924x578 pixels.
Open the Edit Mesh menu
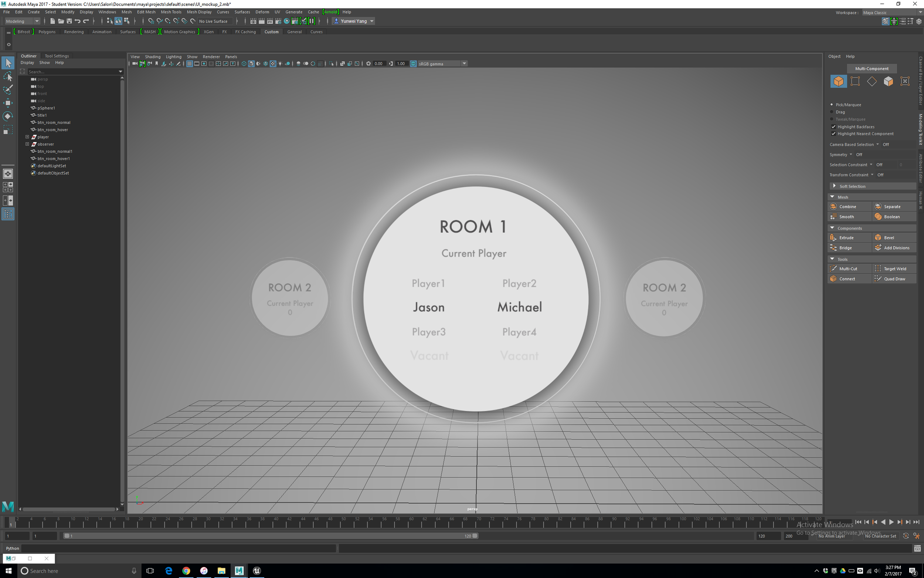[146, 12]
